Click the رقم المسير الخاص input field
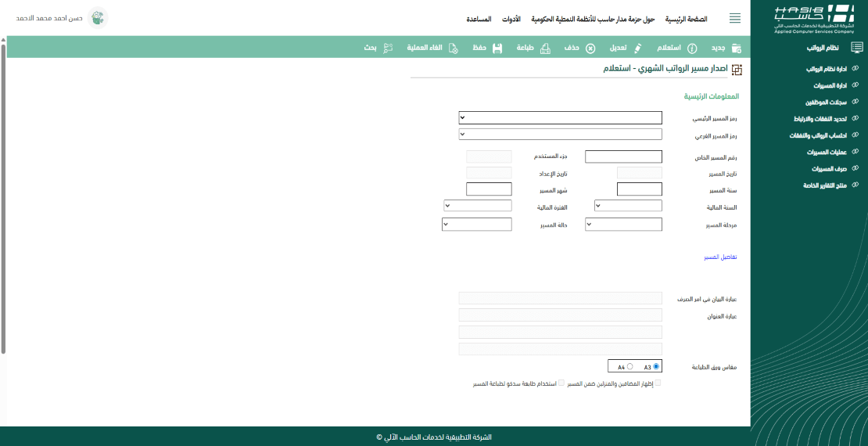This screenshot has height=446, width=868. pos(623,156)
